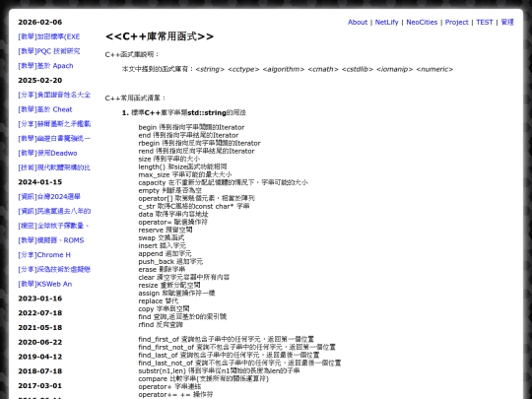Open the [教學] Deadwo article link

tap(47, 153)
